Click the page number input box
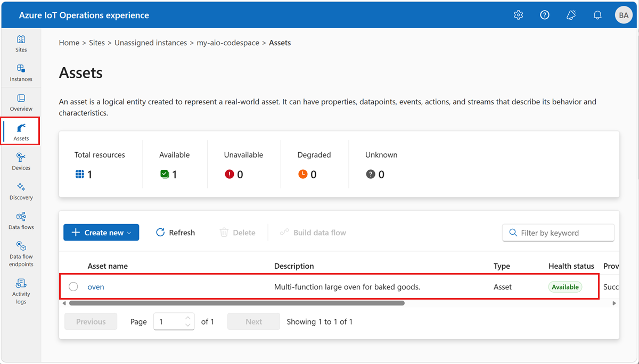The height and width of the screenshot is (364, 639). (174, 321)
